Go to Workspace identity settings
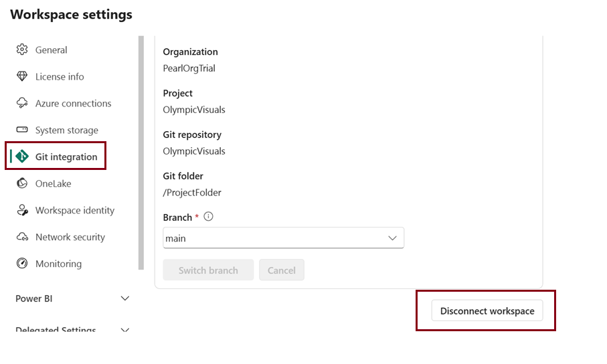The width and height of the screenshot is (607, 364). 74,210
